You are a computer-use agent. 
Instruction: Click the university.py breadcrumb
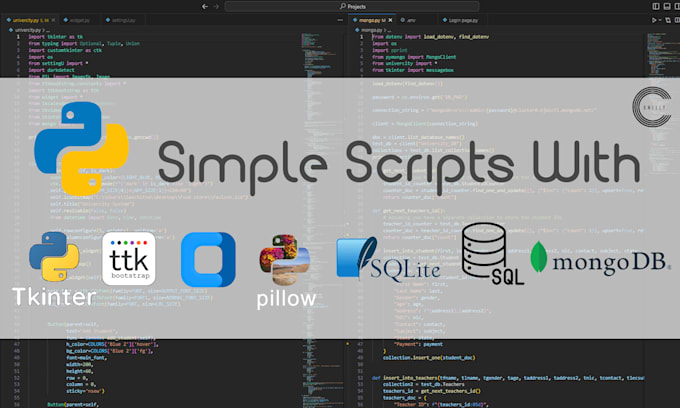point(29,30)
